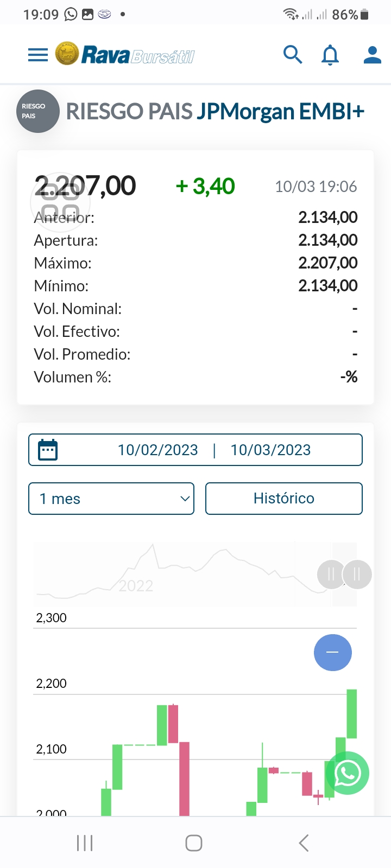Image resolution: width=391 pixels, height=868 pixels.
Task: Expand the "1 mes" period dropdown
Action: [111, 499]
